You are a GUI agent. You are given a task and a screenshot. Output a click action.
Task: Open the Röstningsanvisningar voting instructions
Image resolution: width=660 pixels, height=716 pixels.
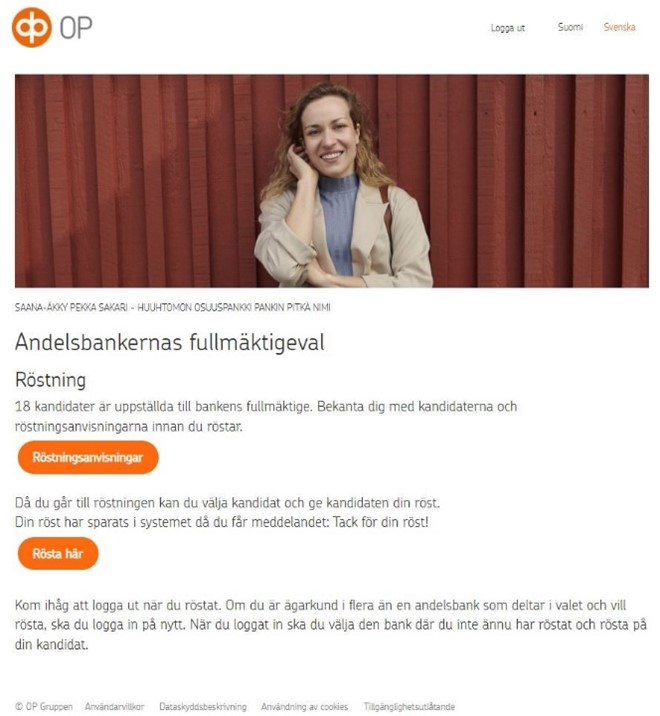click(88, 457)
